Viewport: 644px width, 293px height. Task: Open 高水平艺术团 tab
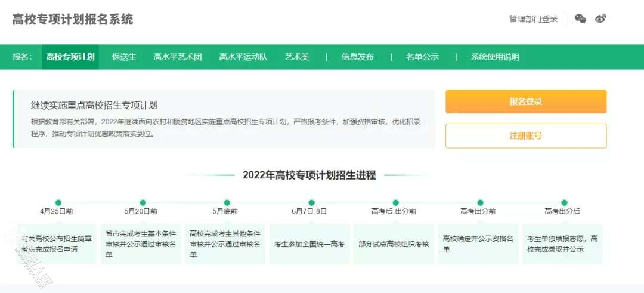click(178, 57)
